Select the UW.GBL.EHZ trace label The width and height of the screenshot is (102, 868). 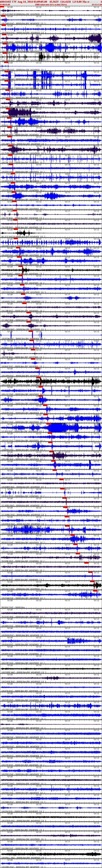(x=23, y=162)
